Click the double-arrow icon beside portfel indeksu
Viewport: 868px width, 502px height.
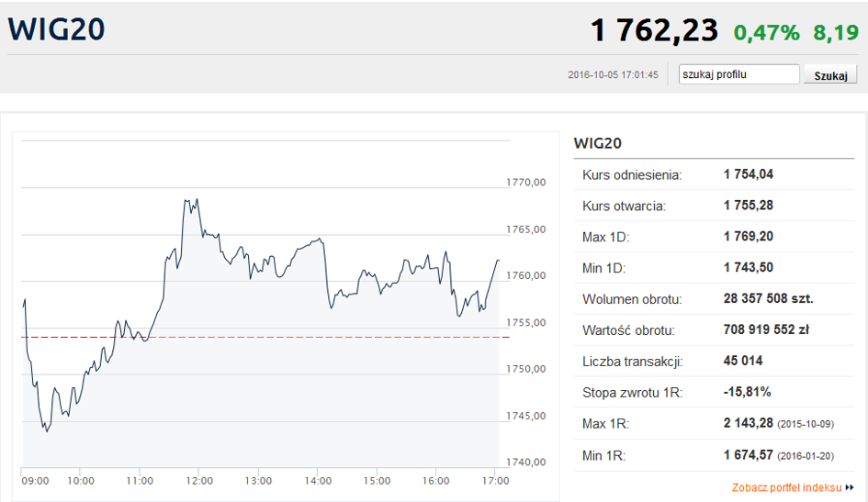coord(850,487)
